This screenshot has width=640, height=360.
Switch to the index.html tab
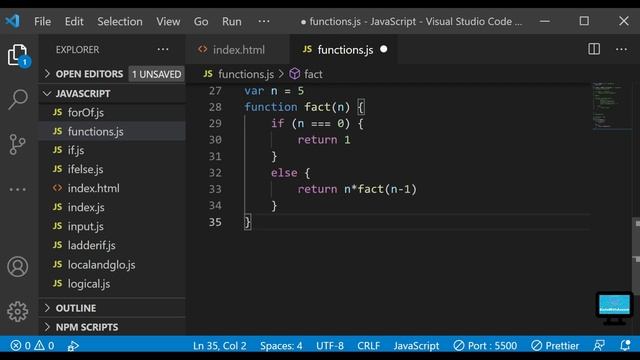238,49
